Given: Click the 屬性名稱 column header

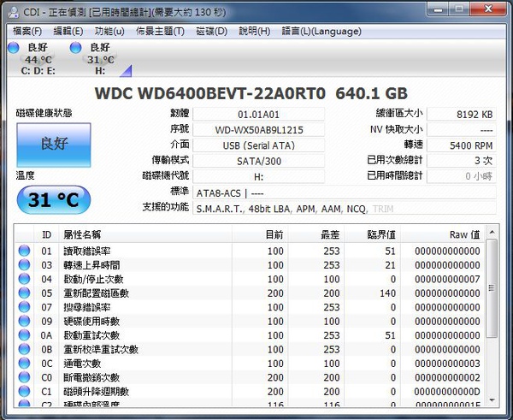Looking at the screenshot, I should tap(145, 234).
